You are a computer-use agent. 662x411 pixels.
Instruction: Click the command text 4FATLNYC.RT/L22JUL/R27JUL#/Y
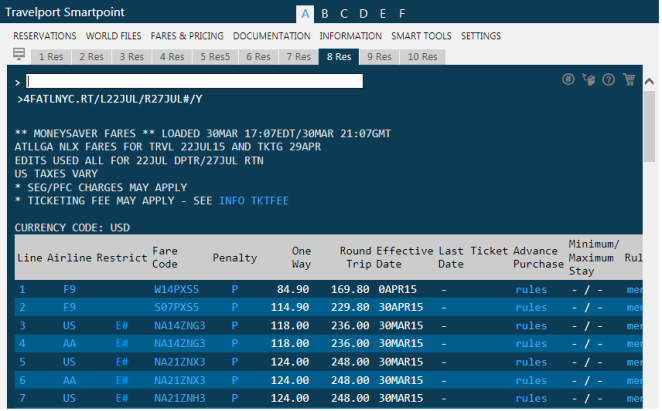point(113,99)
